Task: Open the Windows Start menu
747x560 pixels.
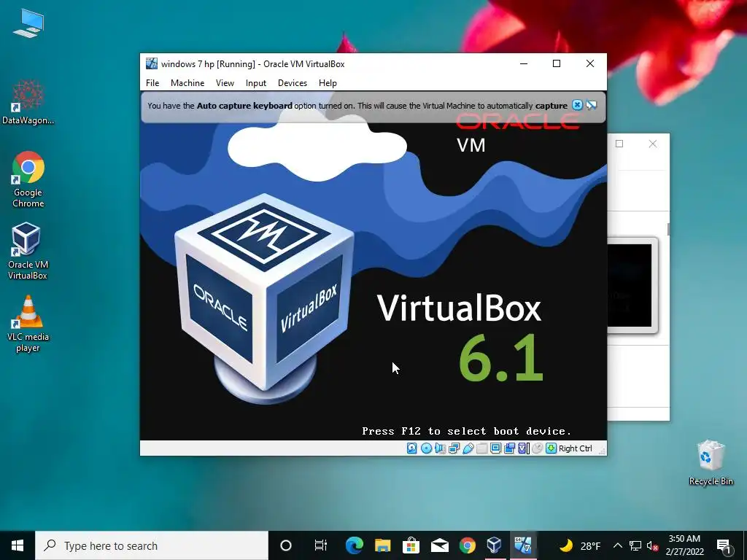Action: (x=18, y=545)
